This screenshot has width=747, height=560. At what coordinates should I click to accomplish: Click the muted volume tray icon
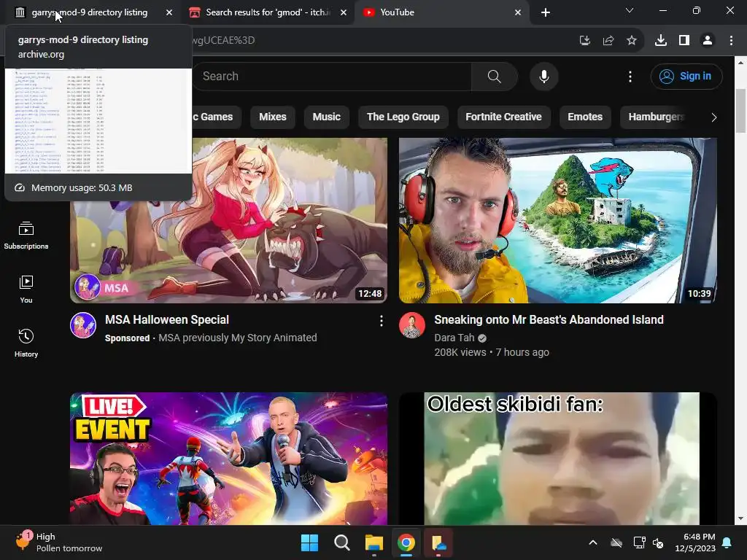[x=659, y=542]
